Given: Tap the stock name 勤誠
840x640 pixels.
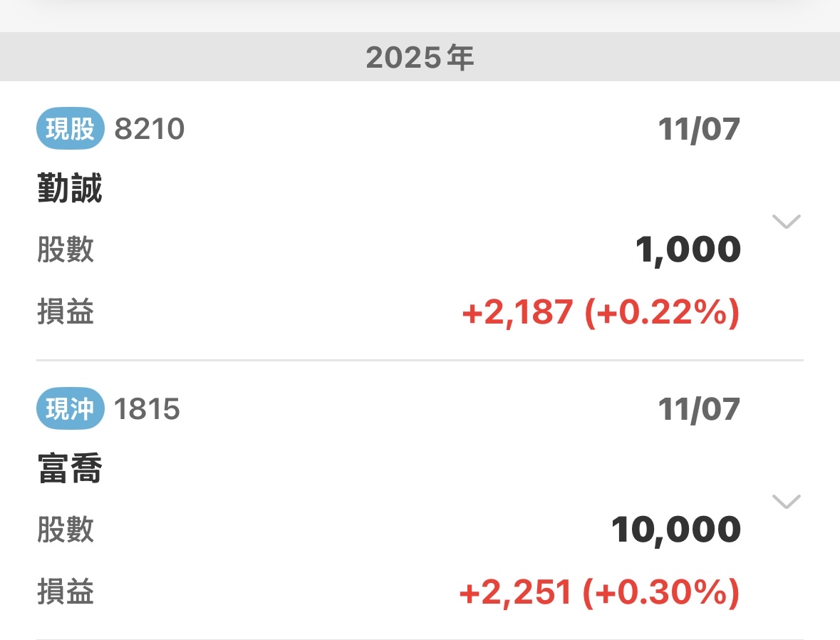Looking at the screenshot, I should (x=69, y=190).
